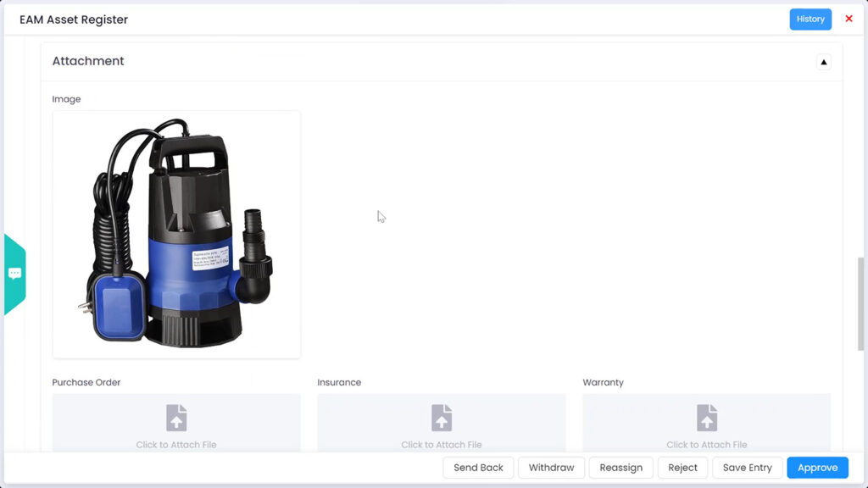Select 'Click to Attach File' under Insurance
This screenshot has height=488, width=868.
pyautogui.click(x=442, y=445)
